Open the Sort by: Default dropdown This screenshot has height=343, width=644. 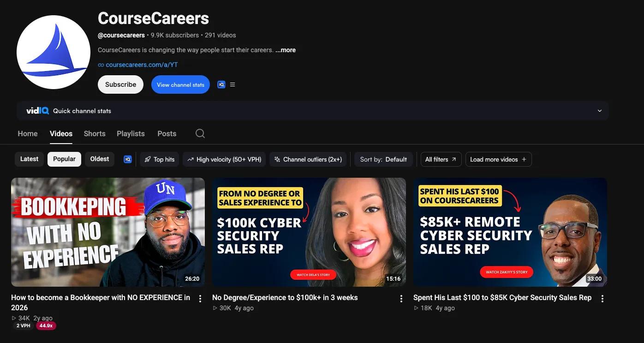[x=383, y=159]
